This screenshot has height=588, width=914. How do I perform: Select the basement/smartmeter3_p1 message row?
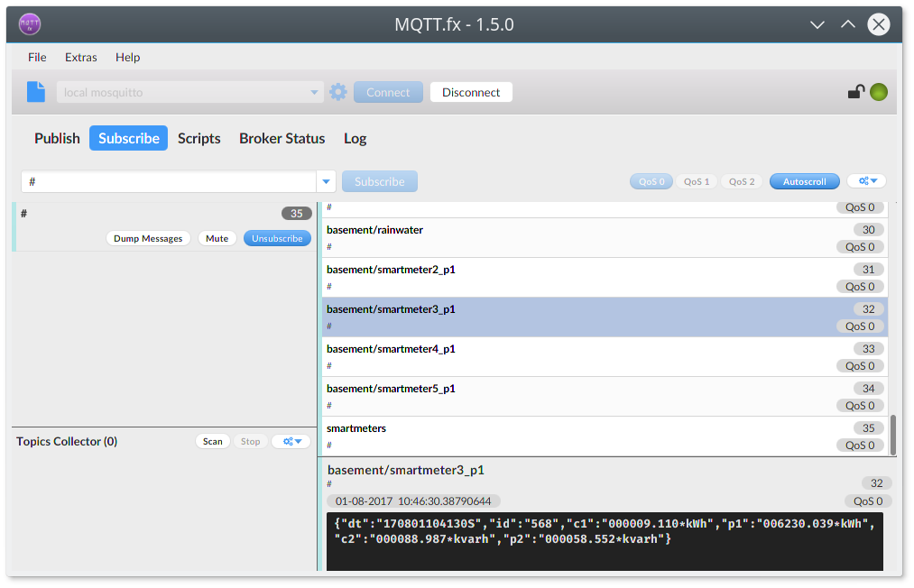(605, 317)
